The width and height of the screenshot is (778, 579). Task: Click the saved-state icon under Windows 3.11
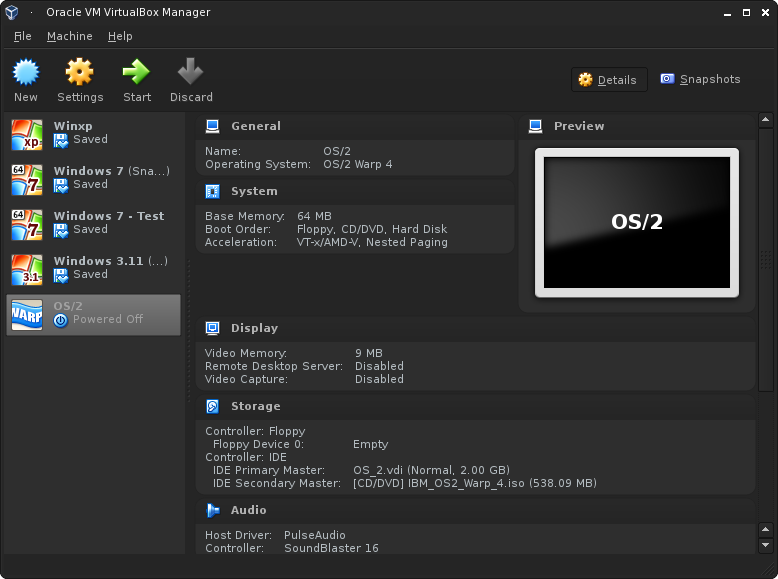pos(61,276)
